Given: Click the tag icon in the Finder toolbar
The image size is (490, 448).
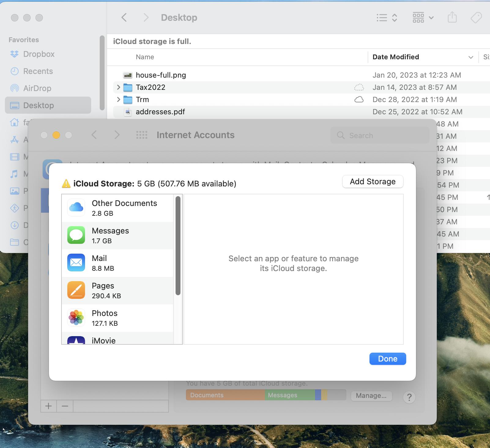Looking at the screenshot, I should [476, 17].
